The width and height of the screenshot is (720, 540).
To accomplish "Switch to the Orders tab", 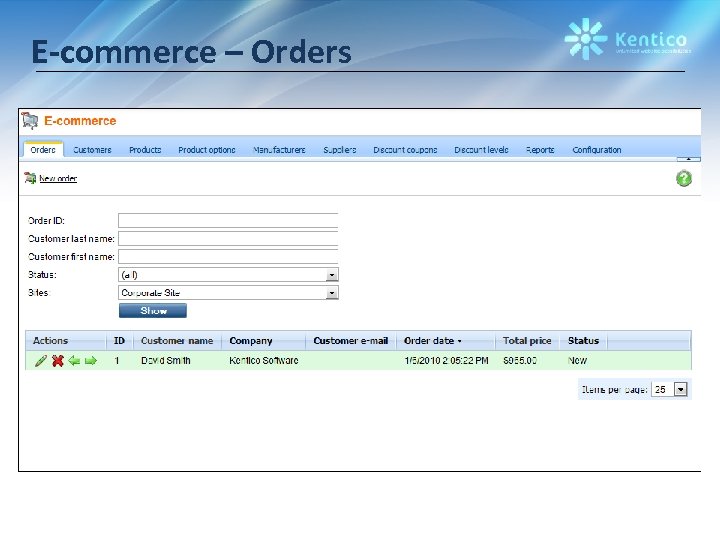I will coord(43,150).
